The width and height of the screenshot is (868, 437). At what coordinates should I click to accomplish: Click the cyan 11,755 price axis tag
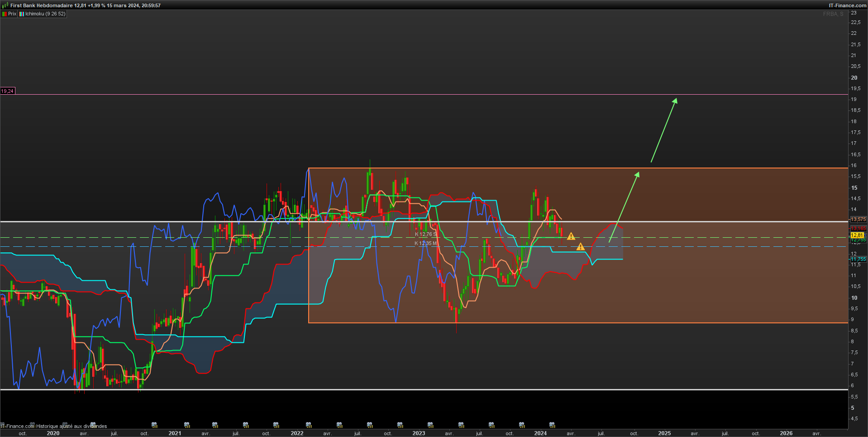pyautogui.click(x=858, y=259)
